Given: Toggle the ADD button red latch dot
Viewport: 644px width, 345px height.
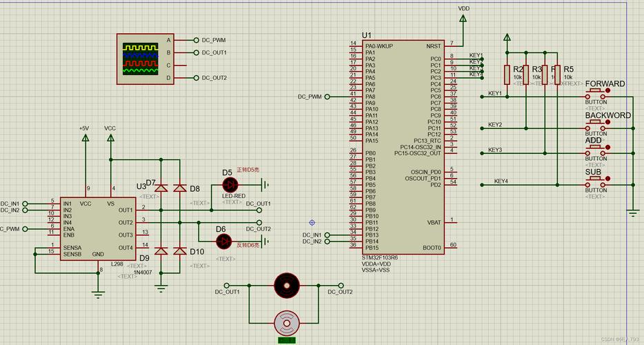Looking at the screenshot, I should pyautogui.click(x=608, y=147).
